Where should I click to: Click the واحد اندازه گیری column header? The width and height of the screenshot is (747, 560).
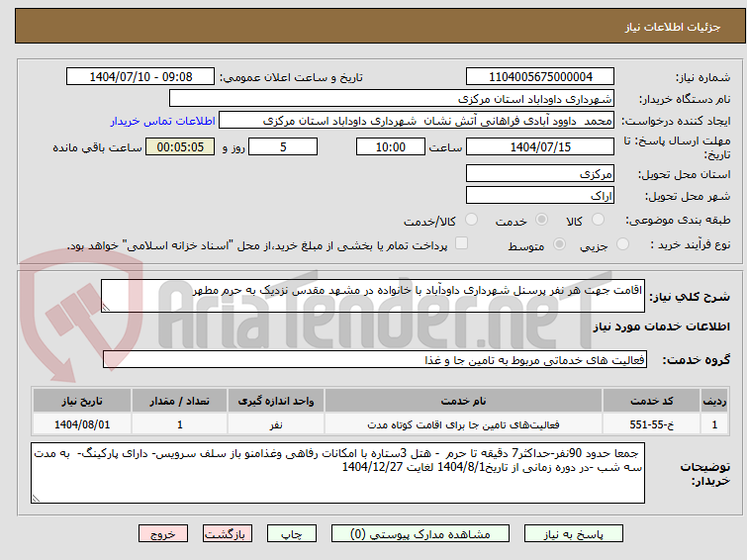coord(276,401)
